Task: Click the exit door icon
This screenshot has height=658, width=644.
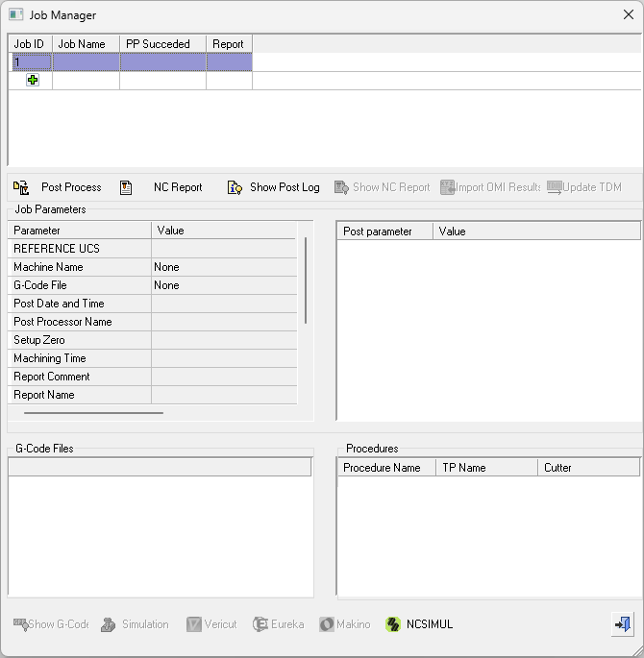Action: click(622, 624)
